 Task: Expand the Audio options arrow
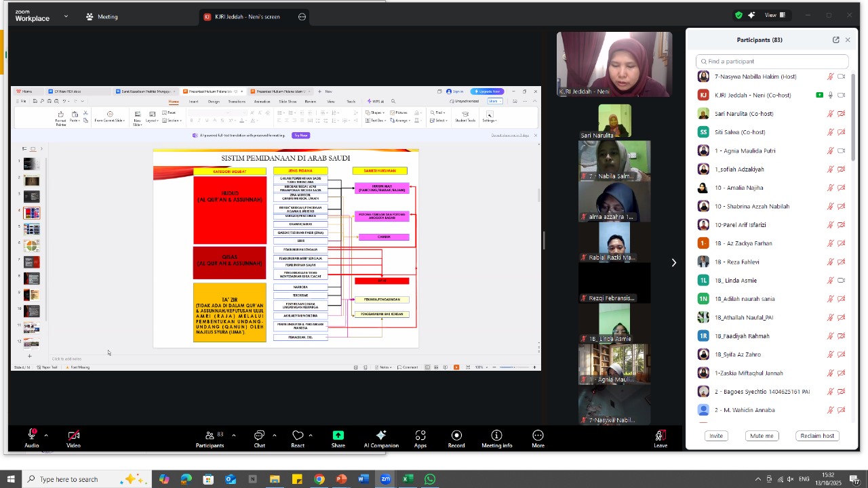[x=46, y=436]
